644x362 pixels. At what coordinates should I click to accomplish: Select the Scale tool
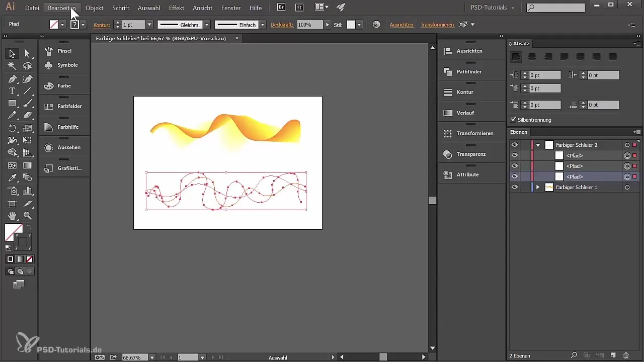point(28,128)
